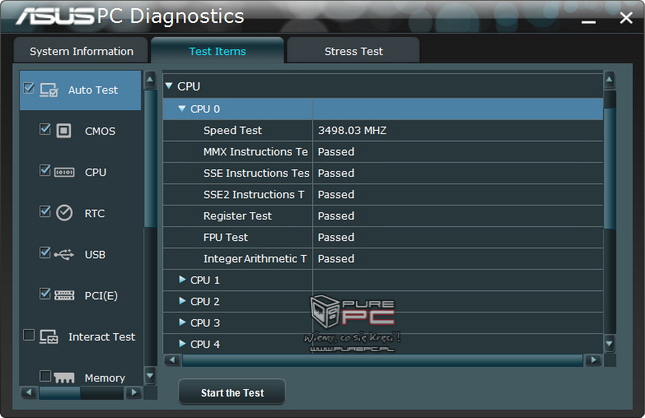Viewport: 645px width, 418px height.
Task: Collapse the top-level CPU tree node
Action: pos(169,86)
